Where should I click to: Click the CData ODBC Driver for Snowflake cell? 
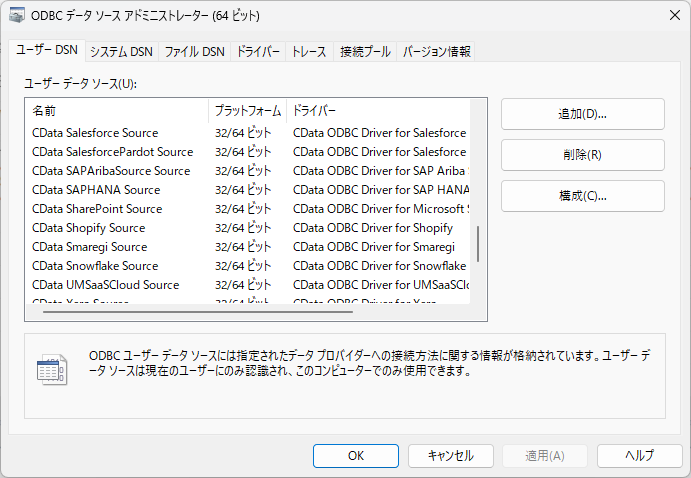tap(379, 266)
